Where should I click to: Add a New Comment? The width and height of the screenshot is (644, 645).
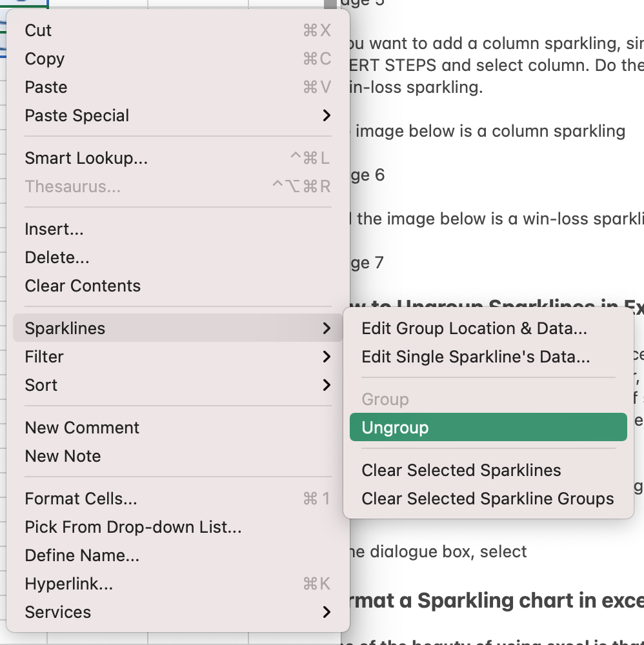(82, 428)
